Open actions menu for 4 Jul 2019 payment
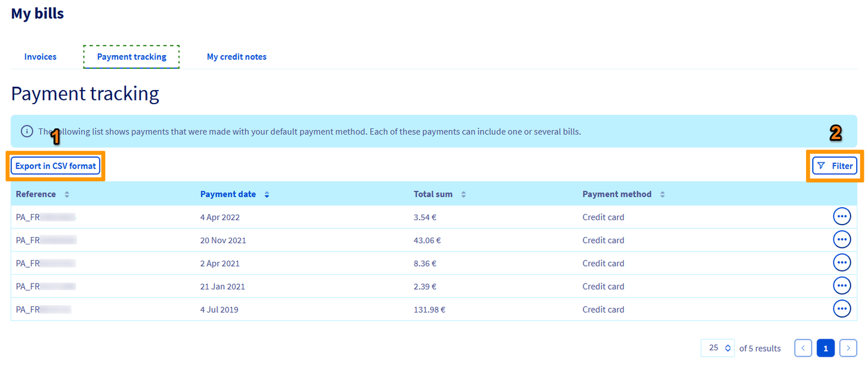This screenshot has height=366, width=868. tap(841, 308)
